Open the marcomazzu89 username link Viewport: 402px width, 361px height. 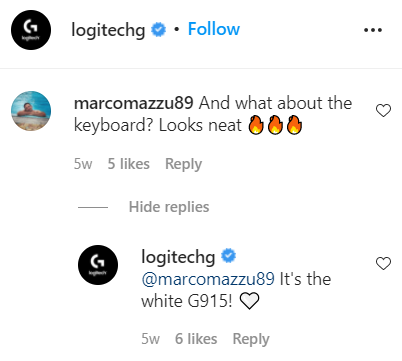[x=133, y=103]
